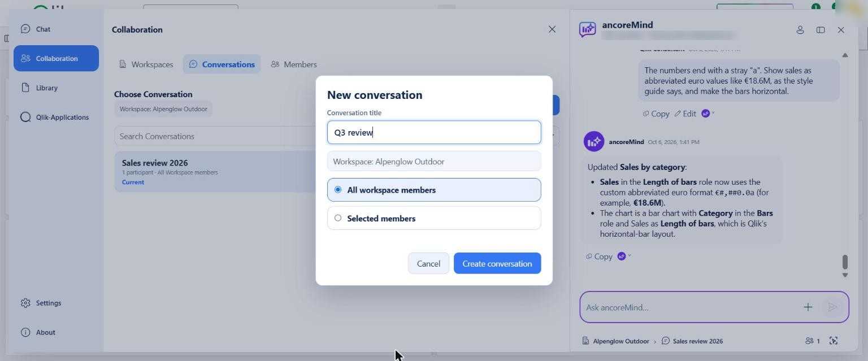Click the chat scrollbar thumb
Image resolution: width=868 pixels, height=361 pixels.
pos(845,262)
